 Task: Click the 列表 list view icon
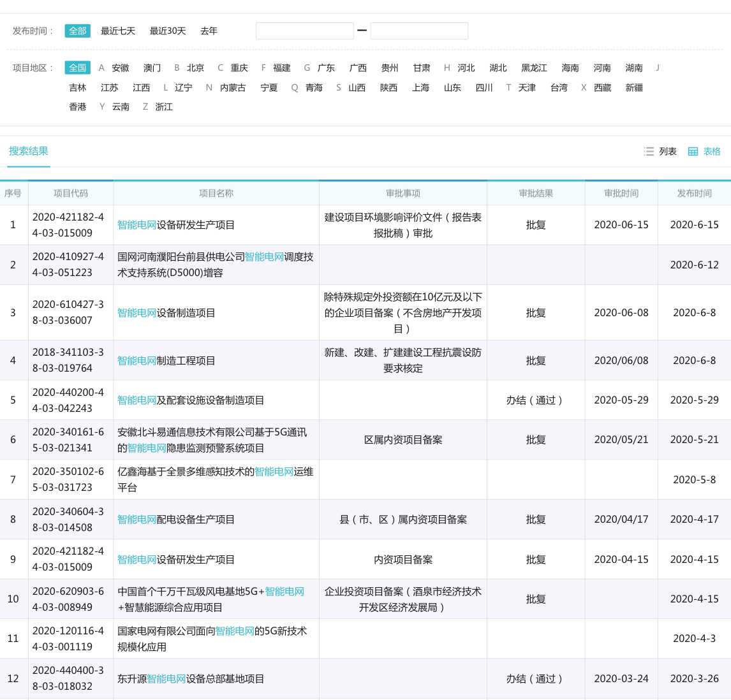point(649,152)
